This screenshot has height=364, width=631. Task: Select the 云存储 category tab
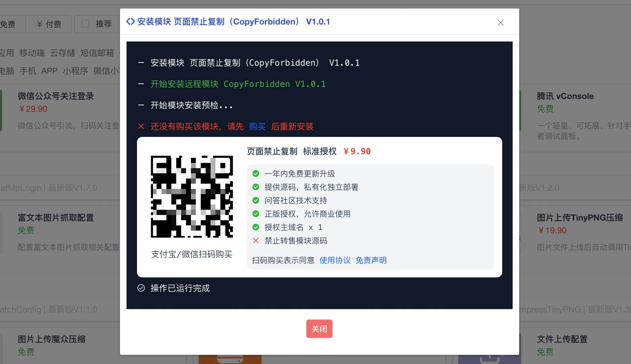tap(62, 53)
